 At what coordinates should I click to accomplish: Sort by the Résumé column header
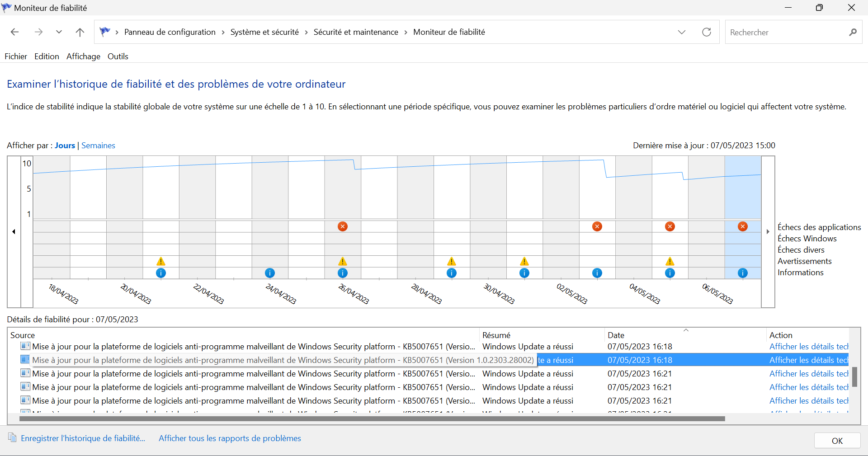point(542,335)
